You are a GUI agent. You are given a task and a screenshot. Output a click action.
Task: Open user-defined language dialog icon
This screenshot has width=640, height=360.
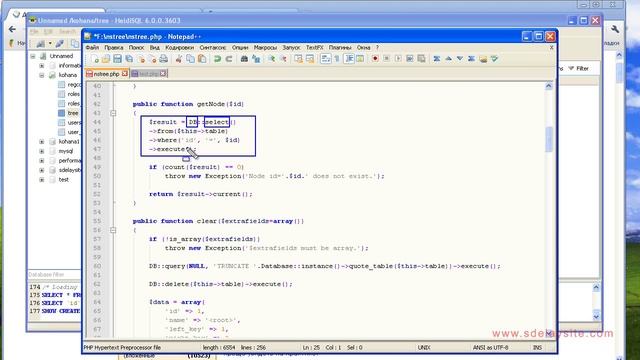click(x=360, y=59)
